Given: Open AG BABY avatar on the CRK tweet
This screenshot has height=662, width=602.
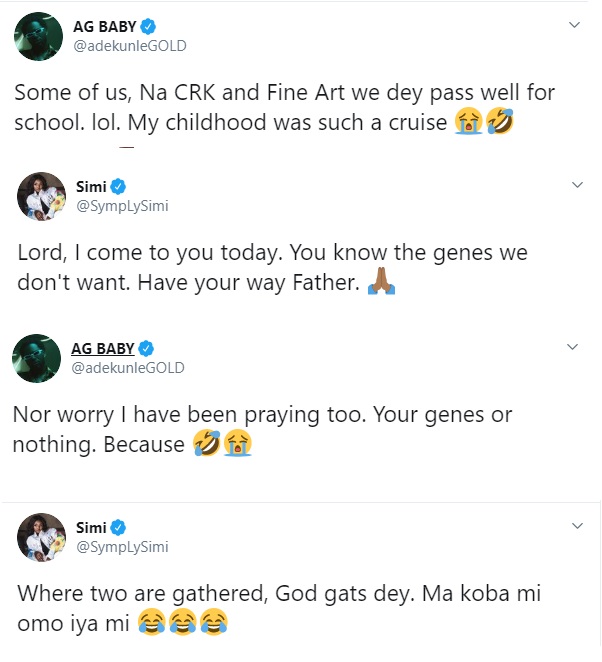Looking at the screenshot, I should (x=38, y=36).
